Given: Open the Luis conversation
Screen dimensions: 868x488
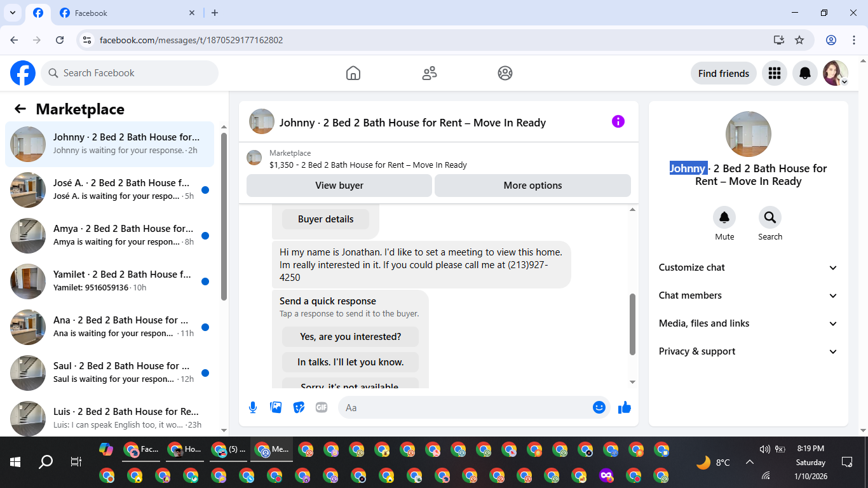Looking at the screenshot, I should 110,416.
